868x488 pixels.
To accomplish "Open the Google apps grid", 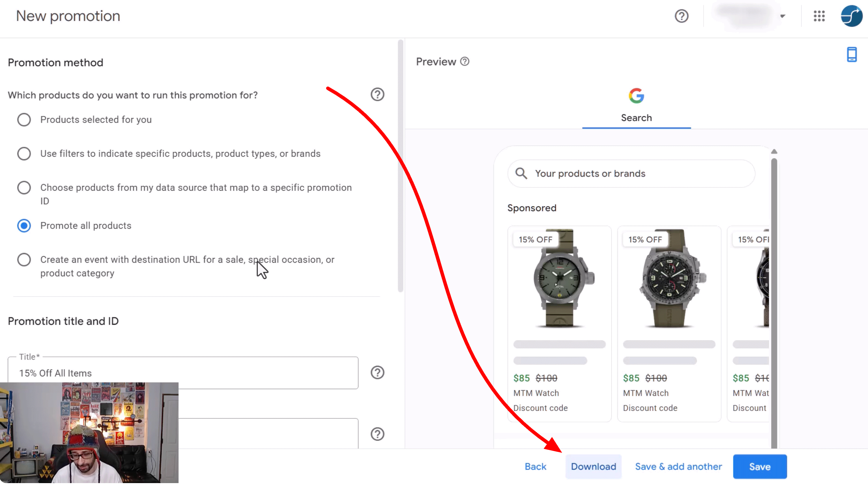I will click(819, 16).
